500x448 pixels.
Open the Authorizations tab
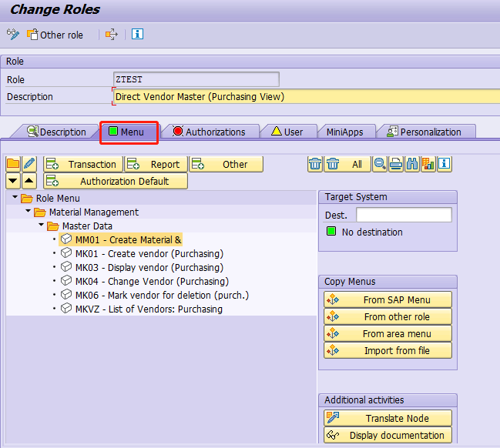210,132
